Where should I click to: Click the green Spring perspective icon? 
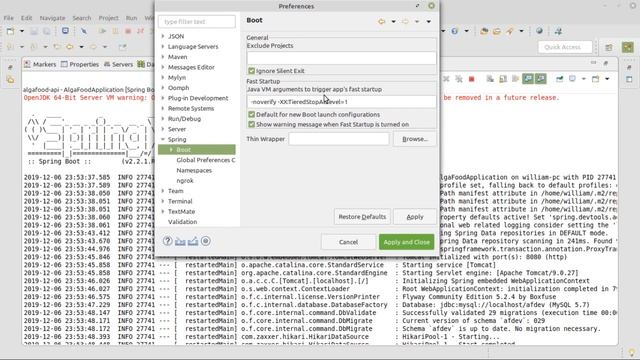tap(628, 47)
